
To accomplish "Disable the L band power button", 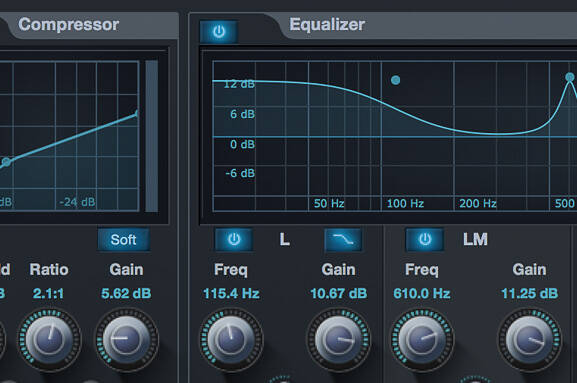I will [x=234, y=240].
